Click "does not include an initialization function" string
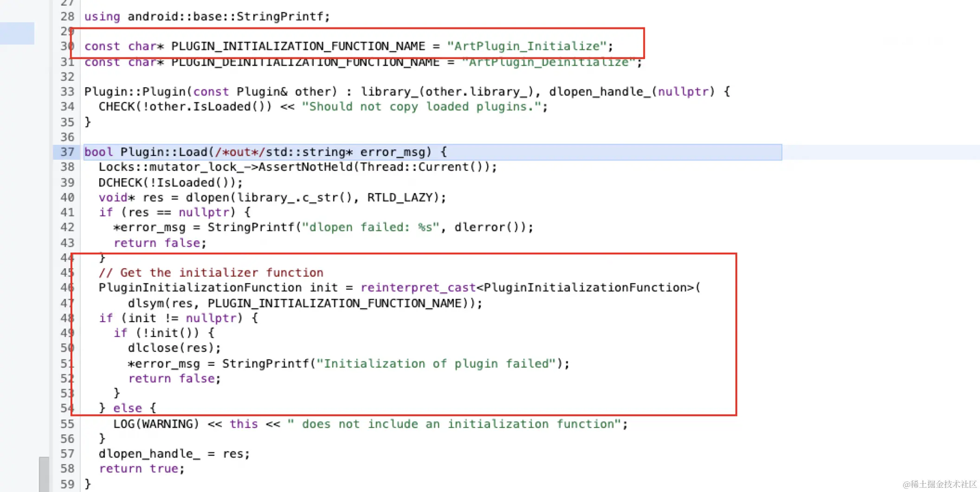The image size is (980, 492). pos(454,424)
